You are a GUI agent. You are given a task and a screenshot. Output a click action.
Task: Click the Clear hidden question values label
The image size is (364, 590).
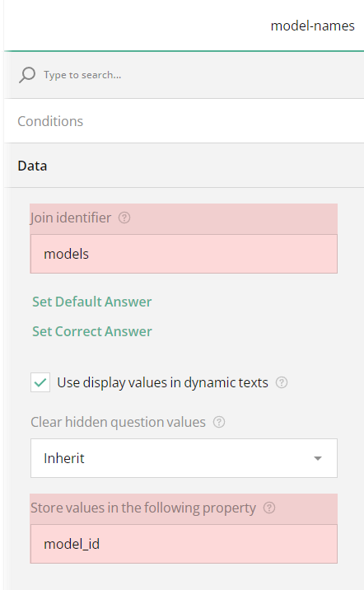(118, 422)
